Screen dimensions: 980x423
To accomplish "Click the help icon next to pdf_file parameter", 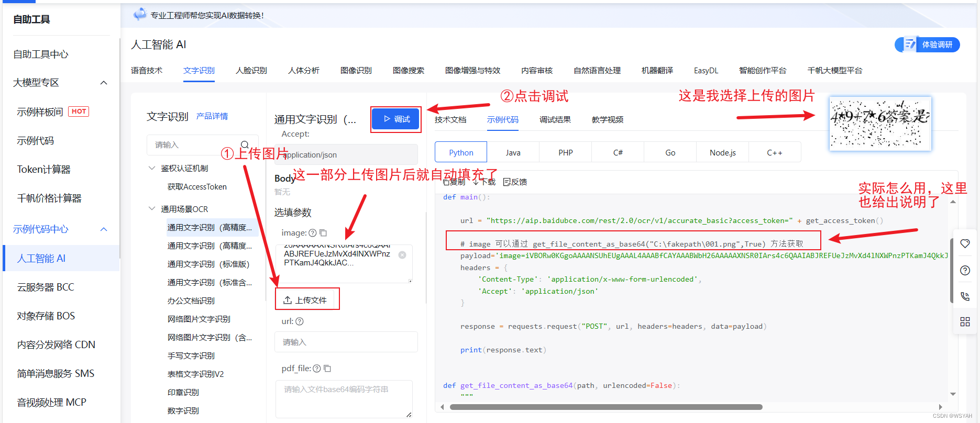I will [317, 369].
